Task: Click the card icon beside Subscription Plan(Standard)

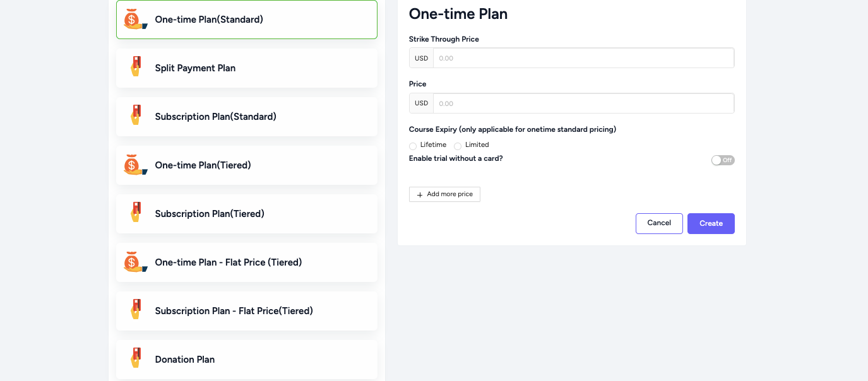Action: (135, 115)
